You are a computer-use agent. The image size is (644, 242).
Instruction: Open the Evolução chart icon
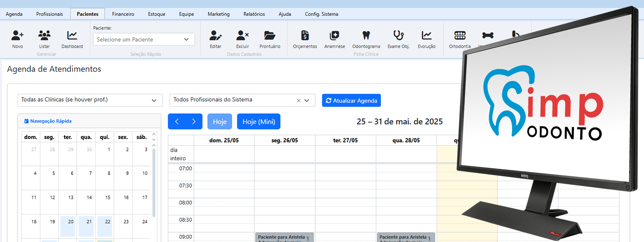427,36
